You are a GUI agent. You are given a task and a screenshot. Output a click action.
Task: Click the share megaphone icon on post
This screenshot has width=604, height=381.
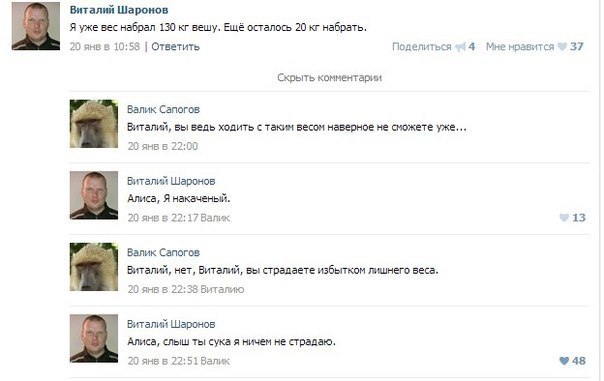(460, 47)
